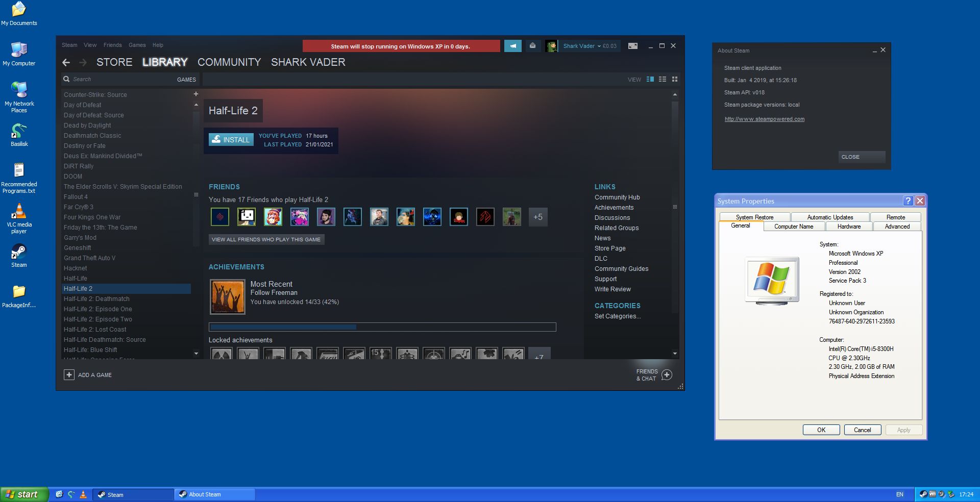Expand the +7 locked achievements
Viewport: 980px width, 502px height.
pos(539,357)
